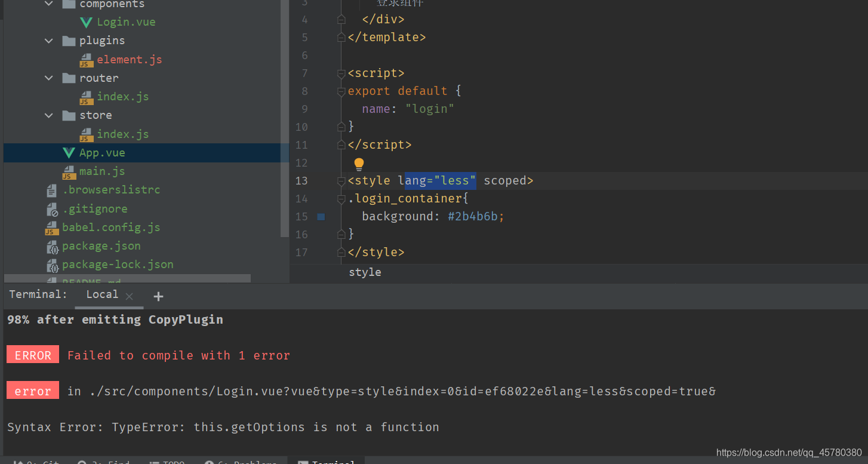
Task: Switch to the Local terminal tab
Action: click(x=102, y=294)
